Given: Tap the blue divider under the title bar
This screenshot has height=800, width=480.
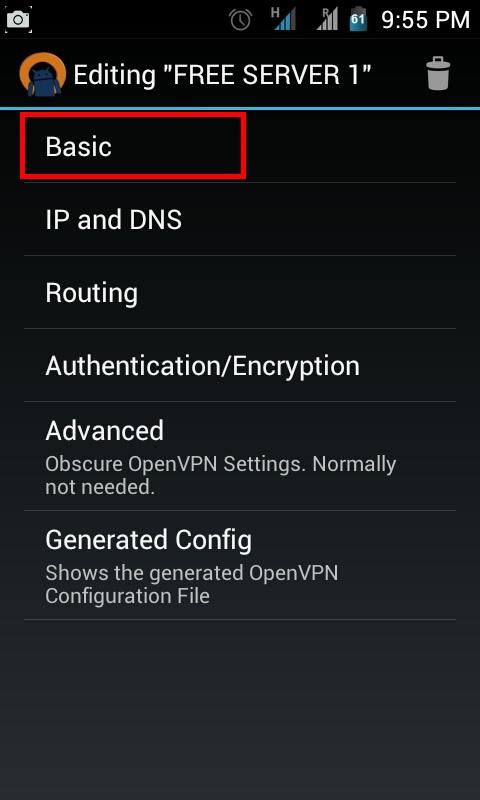Looking at the screenshot, I should (240, 108).
